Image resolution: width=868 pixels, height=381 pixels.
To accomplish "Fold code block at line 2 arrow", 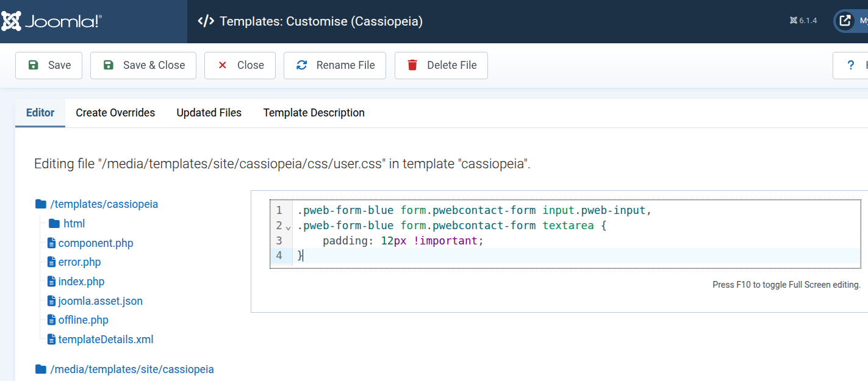I will pyautogui.click(x=289, y=227).
